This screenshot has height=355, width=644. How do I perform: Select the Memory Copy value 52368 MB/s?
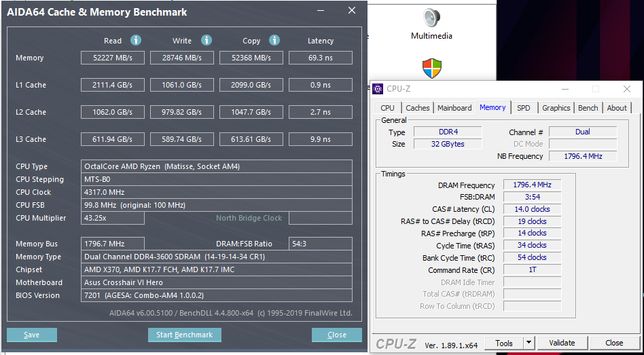(x=251, y=58)
